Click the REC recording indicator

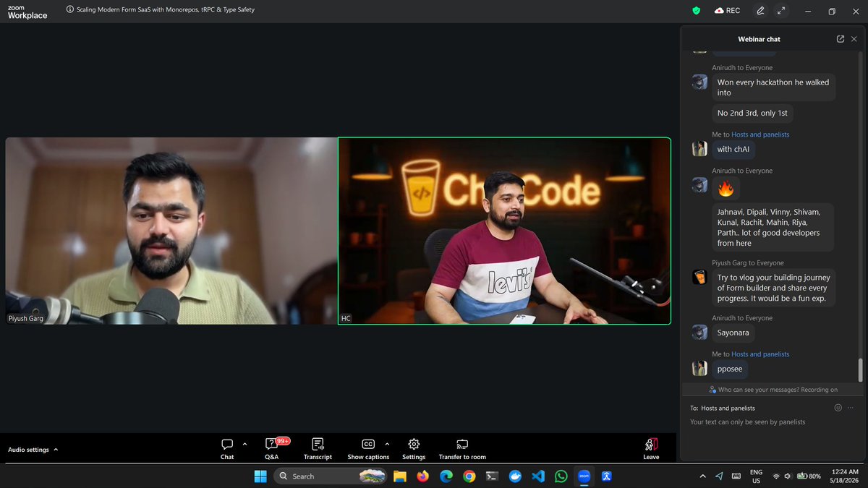727,11
